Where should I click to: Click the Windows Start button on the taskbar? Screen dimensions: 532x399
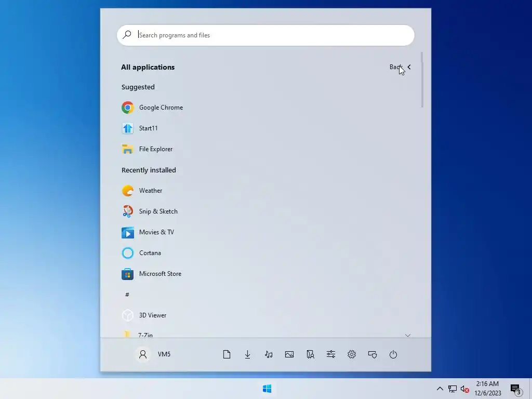[267, 389]
